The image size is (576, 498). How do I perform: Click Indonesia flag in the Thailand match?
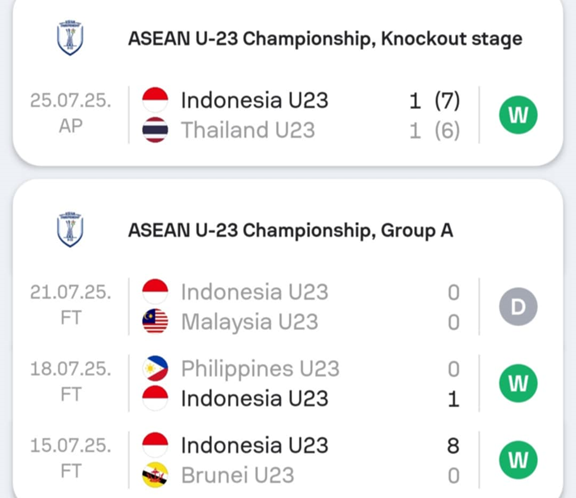[x=155, y=100]
